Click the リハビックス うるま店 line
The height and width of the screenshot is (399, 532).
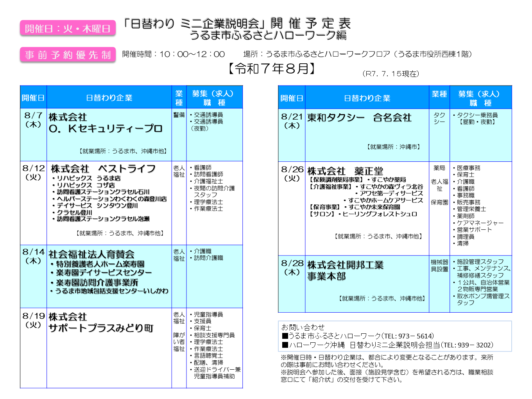click(x=86, y=178)
